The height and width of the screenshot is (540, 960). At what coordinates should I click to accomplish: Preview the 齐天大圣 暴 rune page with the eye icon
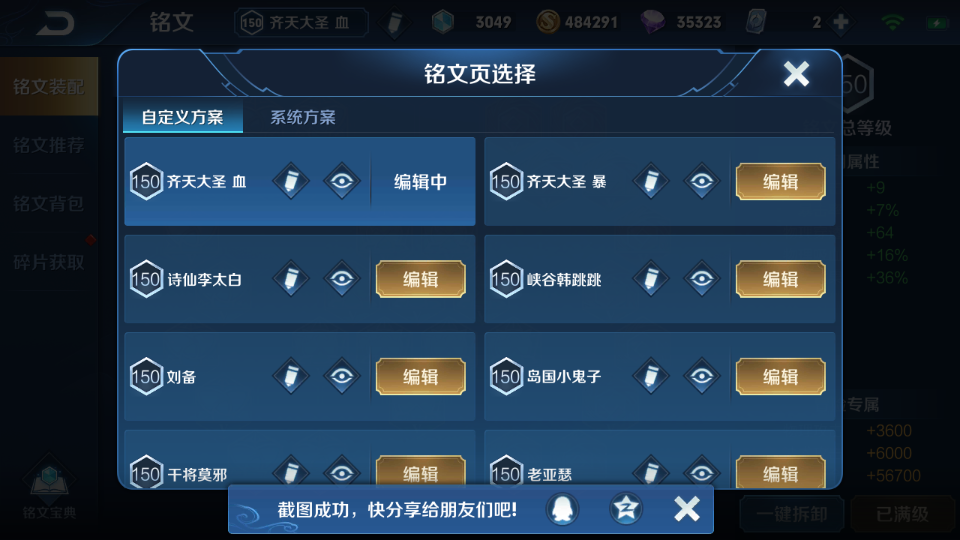pos(702,181)
